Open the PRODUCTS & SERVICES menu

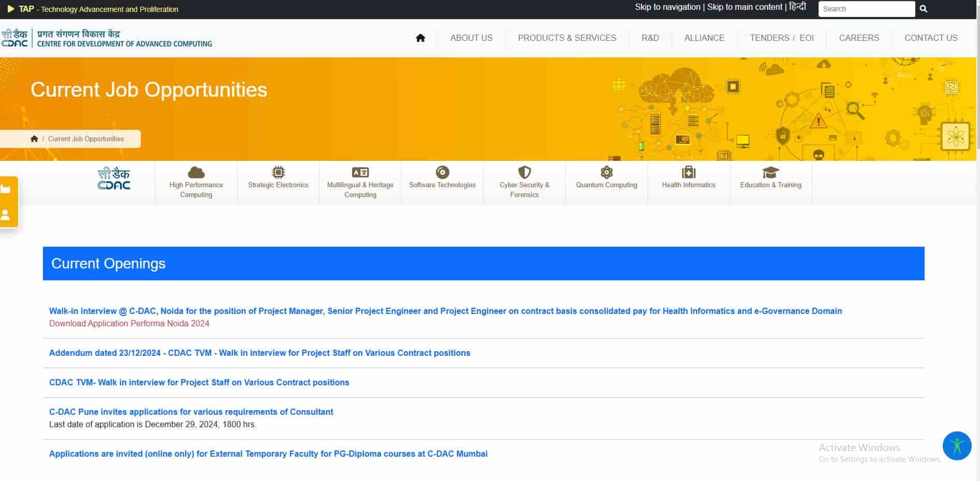pyautogui.click(x=567, y=38)
